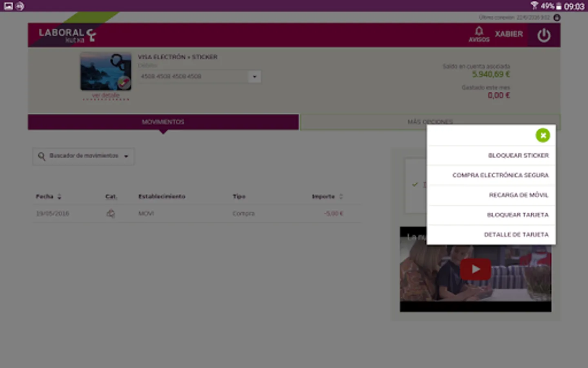
Task: Select BLOQUEAR TARJETA entry
Action: [491, 215]
